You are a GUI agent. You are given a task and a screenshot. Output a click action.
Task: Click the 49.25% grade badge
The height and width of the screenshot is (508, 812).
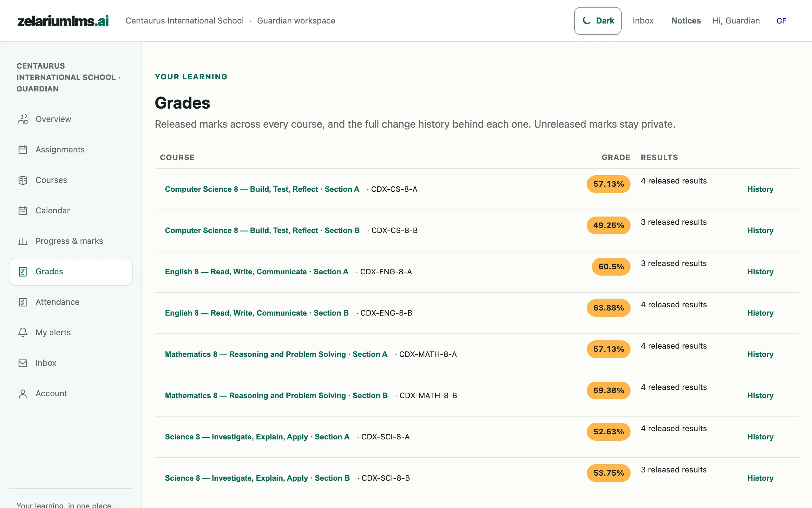(x=609, y=225)
